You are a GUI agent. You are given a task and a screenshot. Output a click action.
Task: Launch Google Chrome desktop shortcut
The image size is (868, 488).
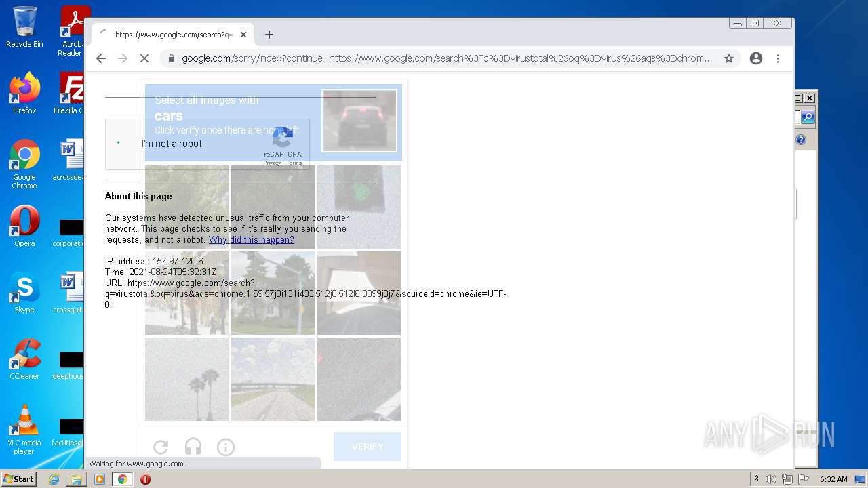point(24,164)
